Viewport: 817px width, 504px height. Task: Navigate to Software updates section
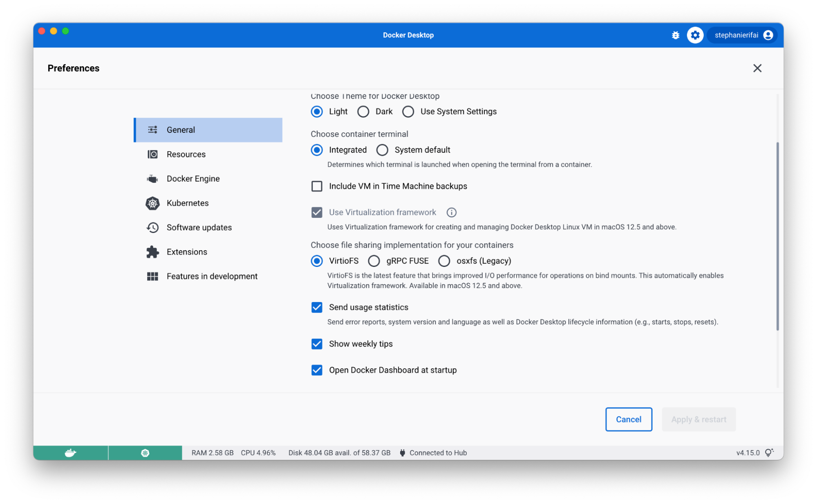click(199, 228)
